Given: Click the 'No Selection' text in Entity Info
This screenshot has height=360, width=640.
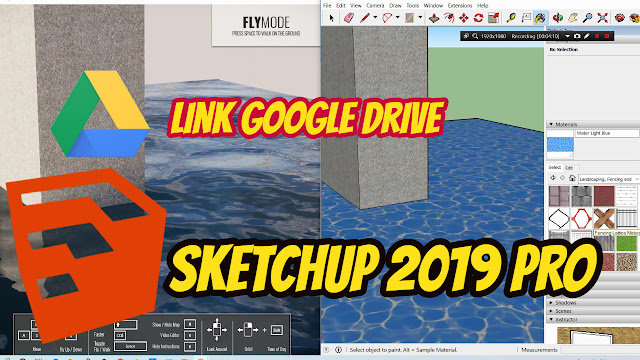Looking at the screenshot, I should click(x=564, y=49).
